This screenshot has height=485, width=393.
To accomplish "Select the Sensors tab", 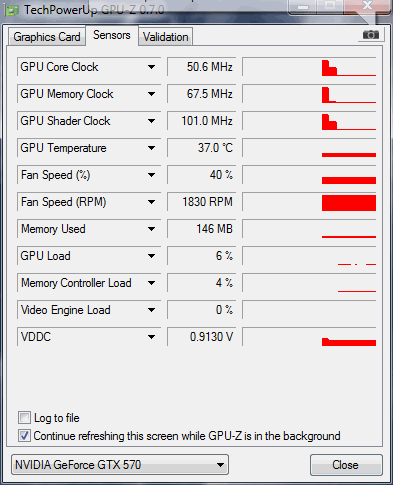I will (x=112, y=35).
